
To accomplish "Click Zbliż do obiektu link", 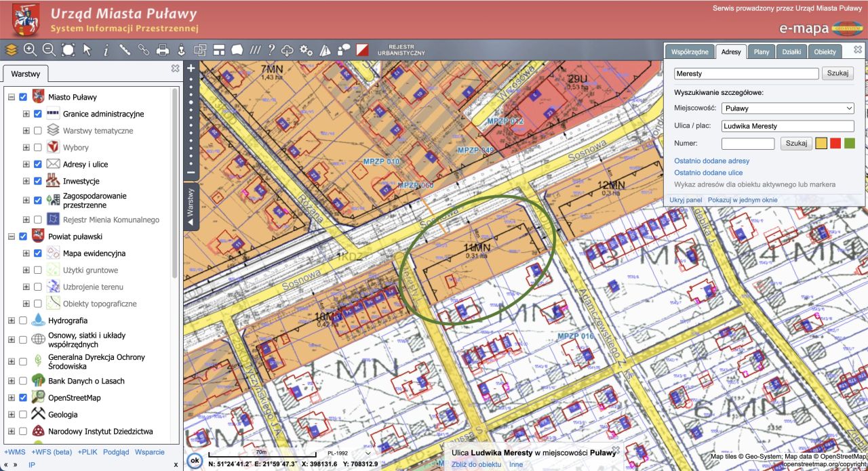I will coord(476,464).
